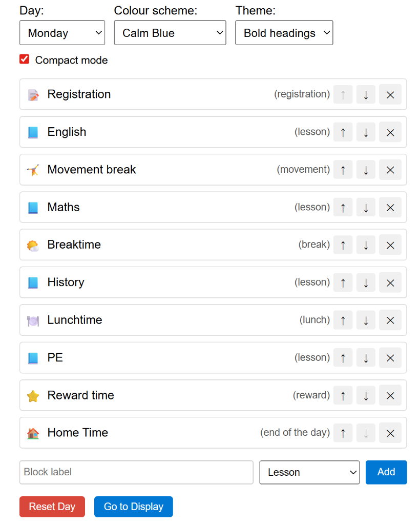The image size is (420, 525).
Task: Delete the PE block
Action: tap(390, 357)
